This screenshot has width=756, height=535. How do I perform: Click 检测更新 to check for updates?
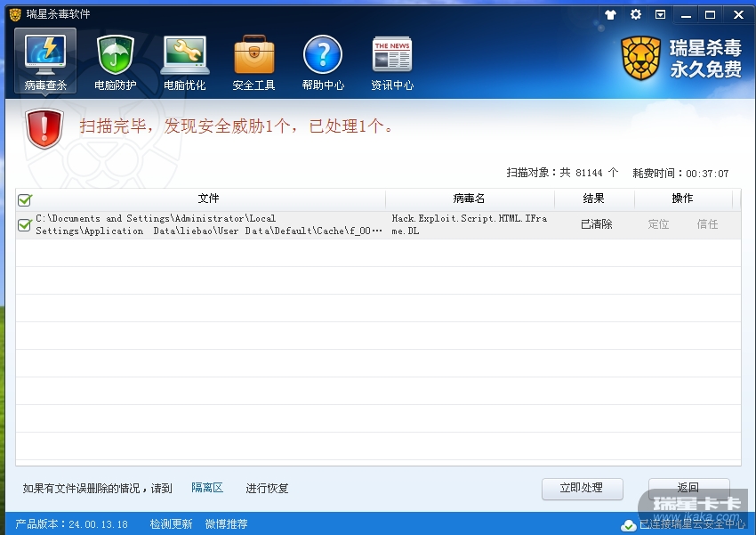[171, 524]
